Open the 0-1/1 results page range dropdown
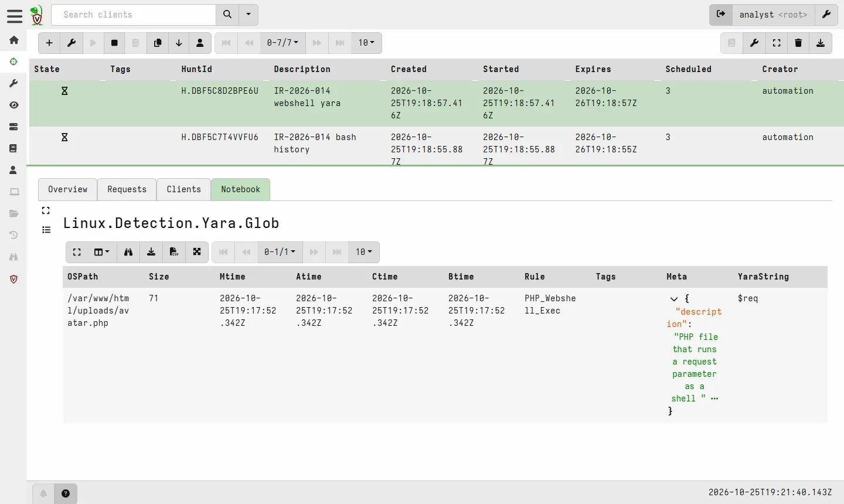The height and width of the screenshot is (504, 844). coord(280,252)
